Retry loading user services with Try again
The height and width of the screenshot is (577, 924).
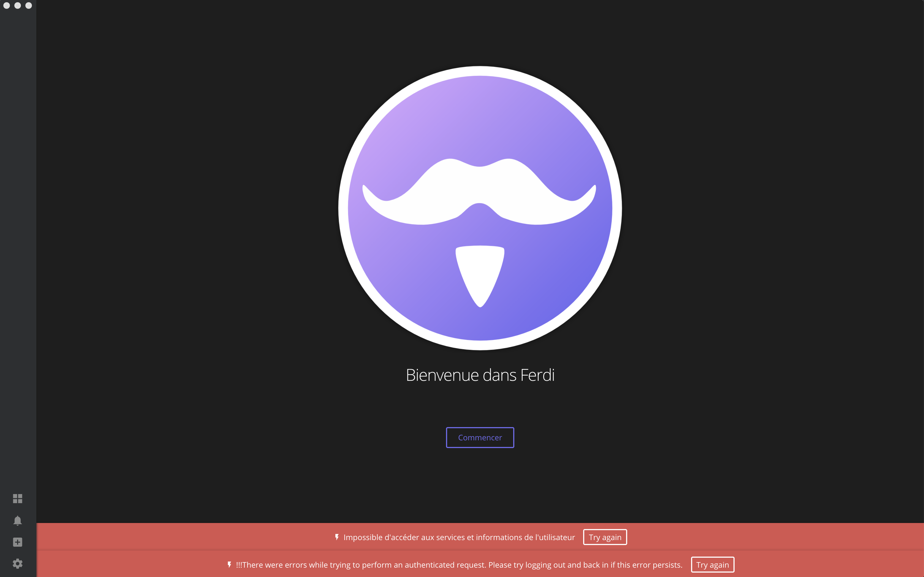tap(605, 537)
